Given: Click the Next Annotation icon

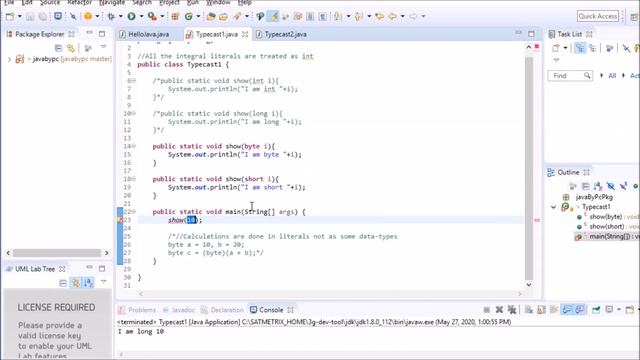Looking at the screenshot, I should 338,16.
